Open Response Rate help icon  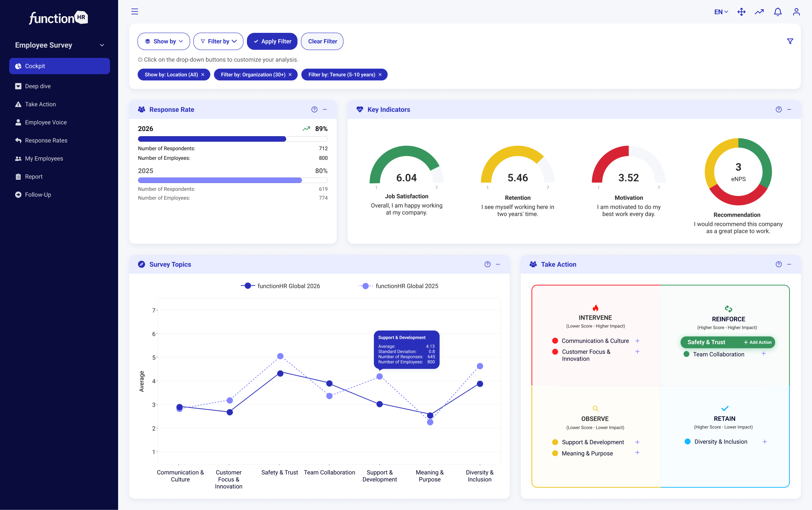click(314, 109)
